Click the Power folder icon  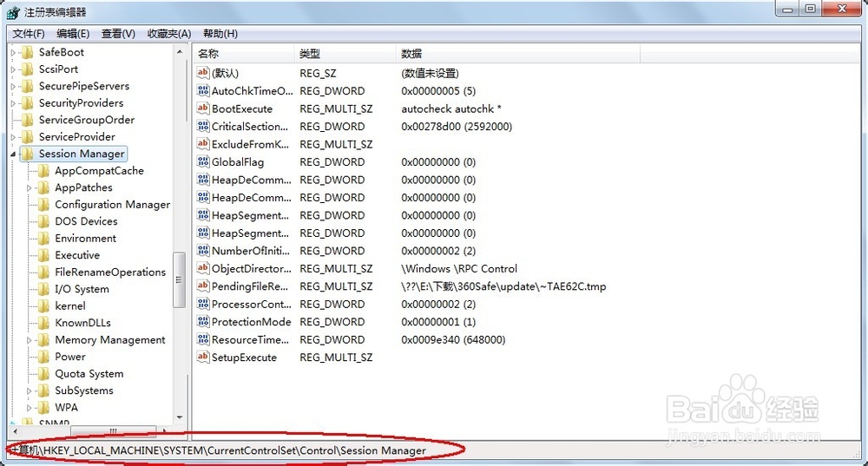tap(43, 357)
